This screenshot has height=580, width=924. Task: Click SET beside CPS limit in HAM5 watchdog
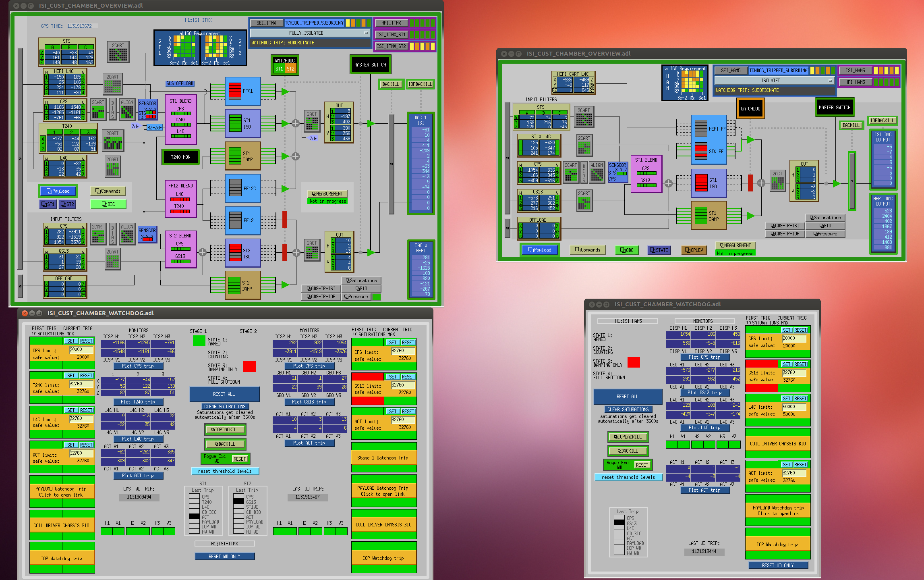pyautogui.click(x=787, y=330)
